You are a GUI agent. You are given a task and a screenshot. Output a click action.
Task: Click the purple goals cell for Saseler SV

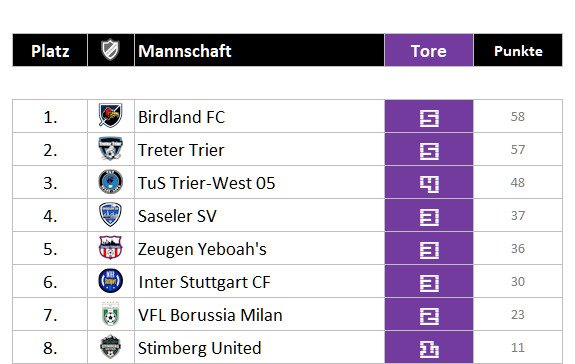429,215
